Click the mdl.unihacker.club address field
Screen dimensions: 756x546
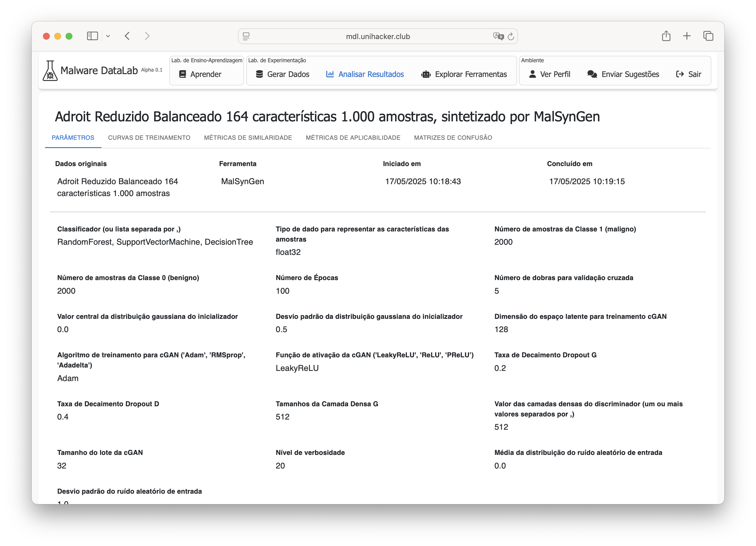(x=378, y=36)
